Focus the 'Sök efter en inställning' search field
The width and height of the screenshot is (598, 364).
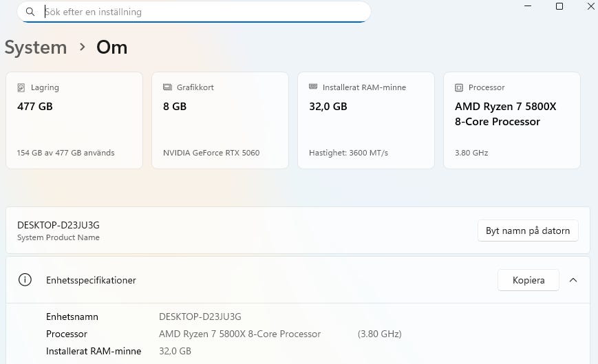click(x=200, y=12)
